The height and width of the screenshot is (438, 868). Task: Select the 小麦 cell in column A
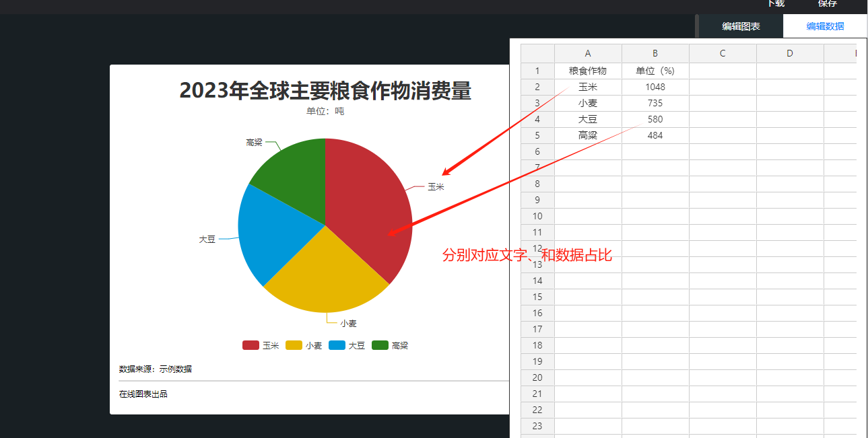(x=588, y=103)
